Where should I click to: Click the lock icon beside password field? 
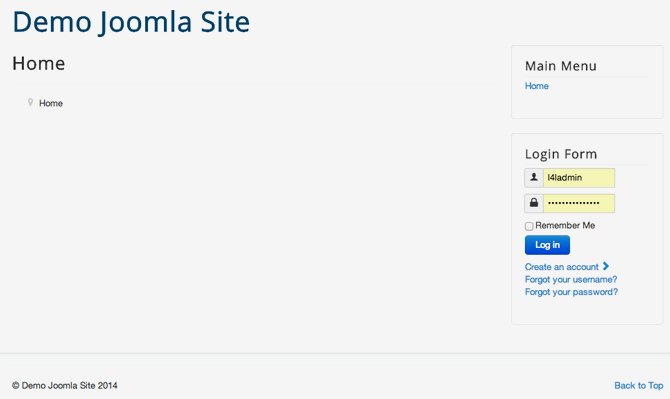click(x=534, y=202)
